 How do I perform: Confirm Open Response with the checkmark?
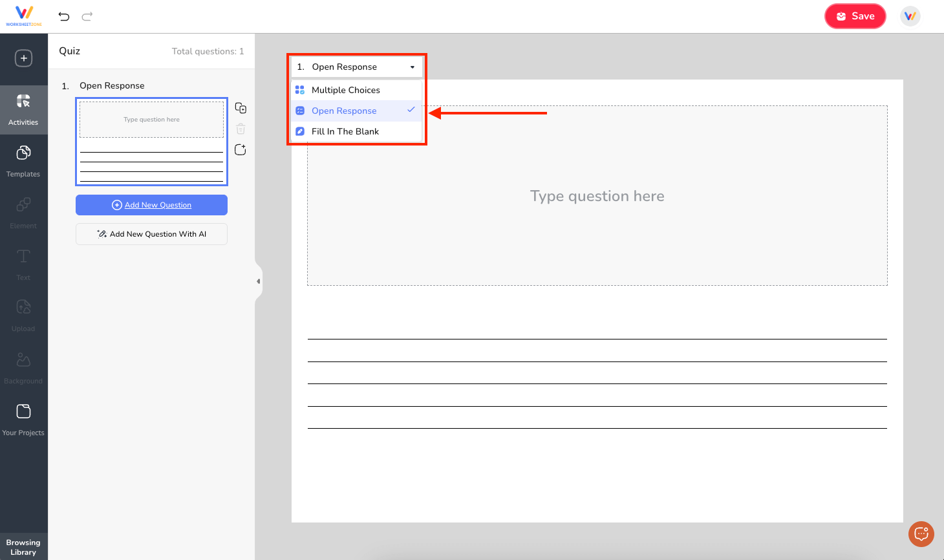click(x=411, y=111)
